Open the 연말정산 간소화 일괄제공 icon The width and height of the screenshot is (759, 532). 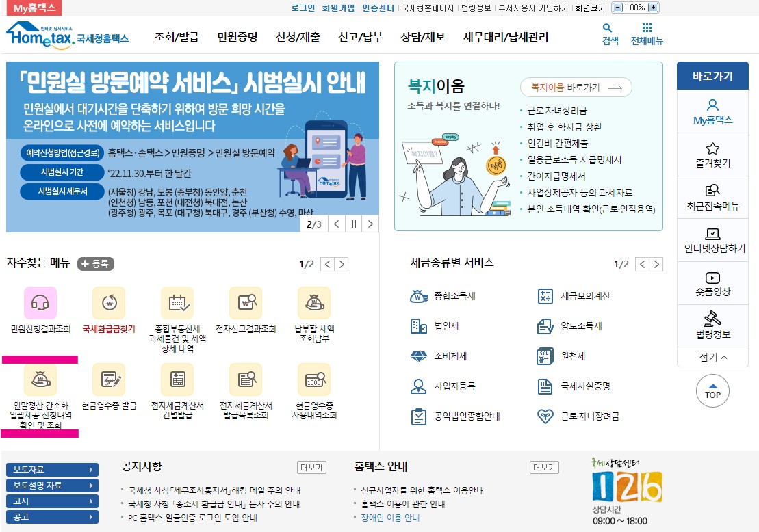[40, 380]
